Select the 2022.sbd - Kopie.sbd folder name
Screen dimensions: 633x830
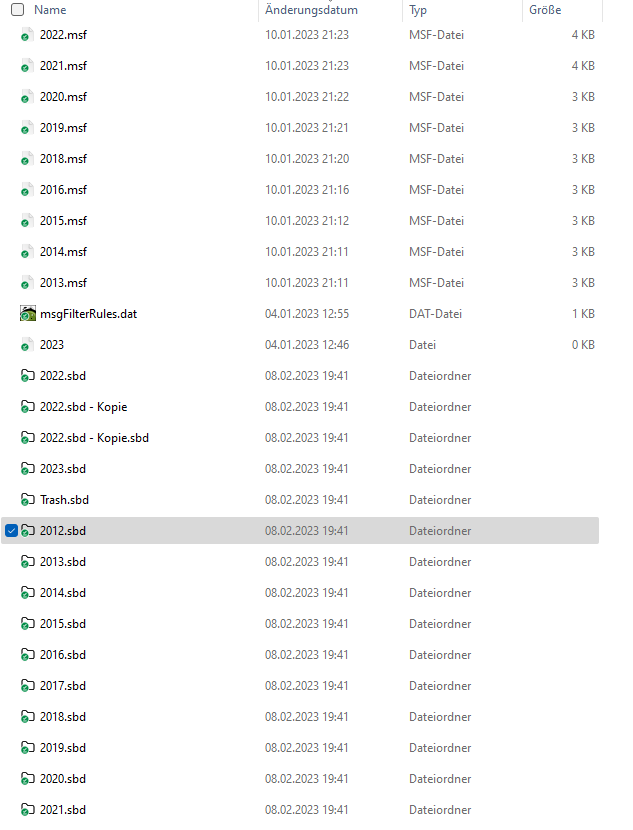[94, 438]
